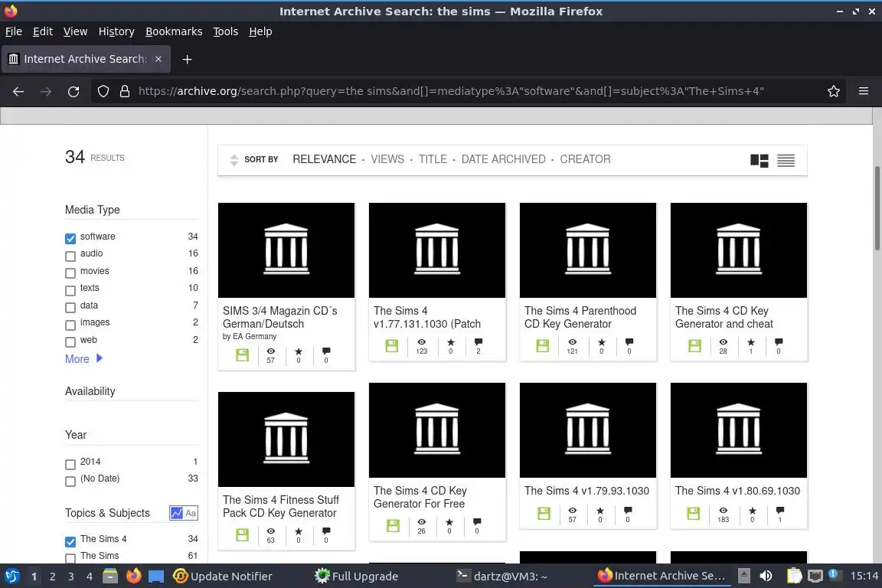Open the Tools menu
This screenshot has width=882, height=588.
pyautogui.click(x=226, y=31)
